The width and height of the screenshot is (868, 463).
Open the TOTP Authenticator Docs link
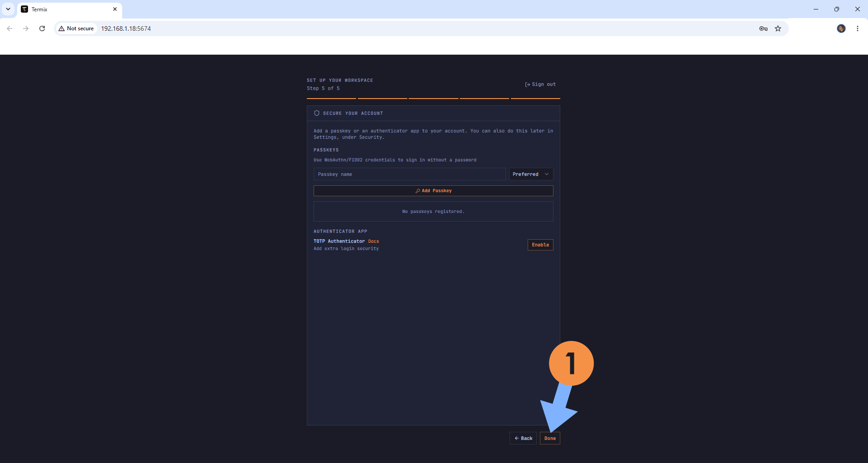373,241
